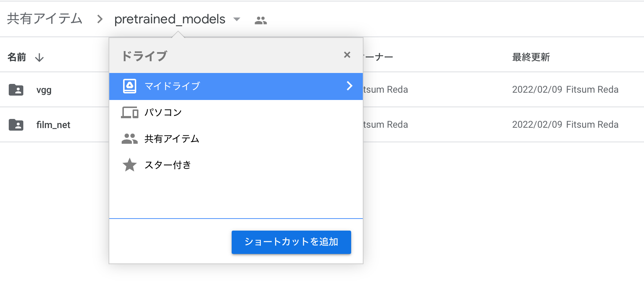The width and height of the screenshot is (644, 297).
Task: Click the ショートカットを追加 button
Action: 291,242
